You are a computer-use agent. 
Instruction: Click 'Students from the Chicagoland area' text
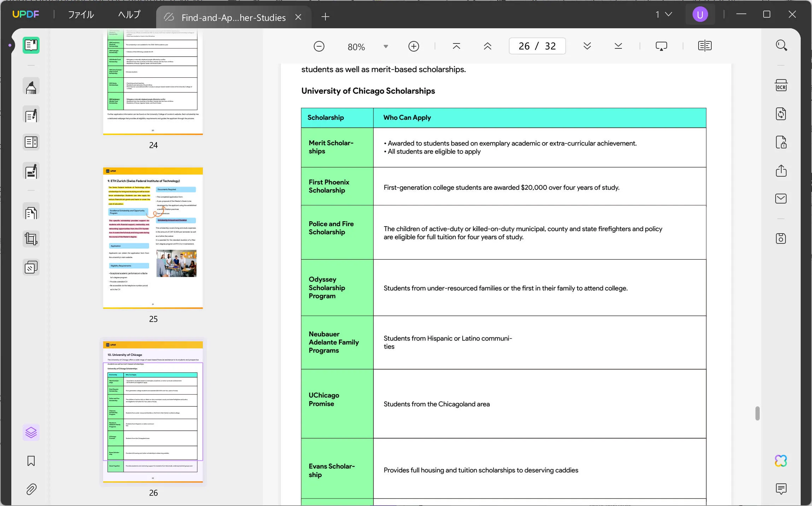click(436, 404)
